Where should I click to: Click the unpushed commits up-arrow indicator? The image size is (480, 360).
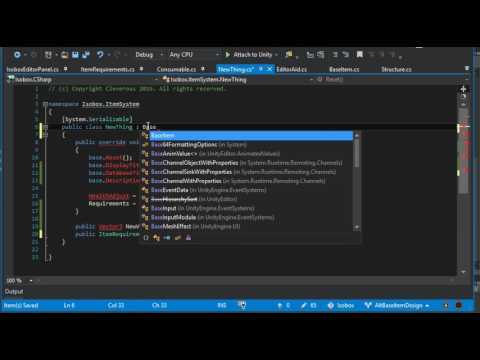coord(284,305)
